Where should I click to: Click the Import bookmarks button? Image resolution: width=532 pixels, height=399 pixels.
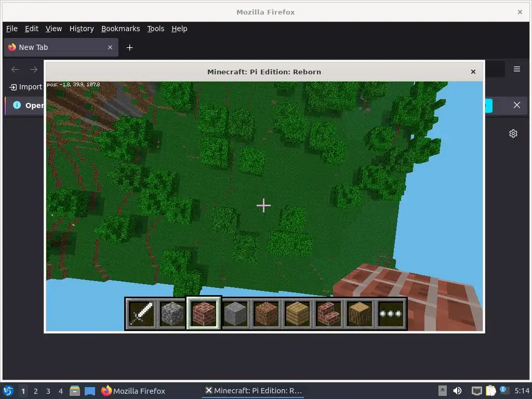25,87
